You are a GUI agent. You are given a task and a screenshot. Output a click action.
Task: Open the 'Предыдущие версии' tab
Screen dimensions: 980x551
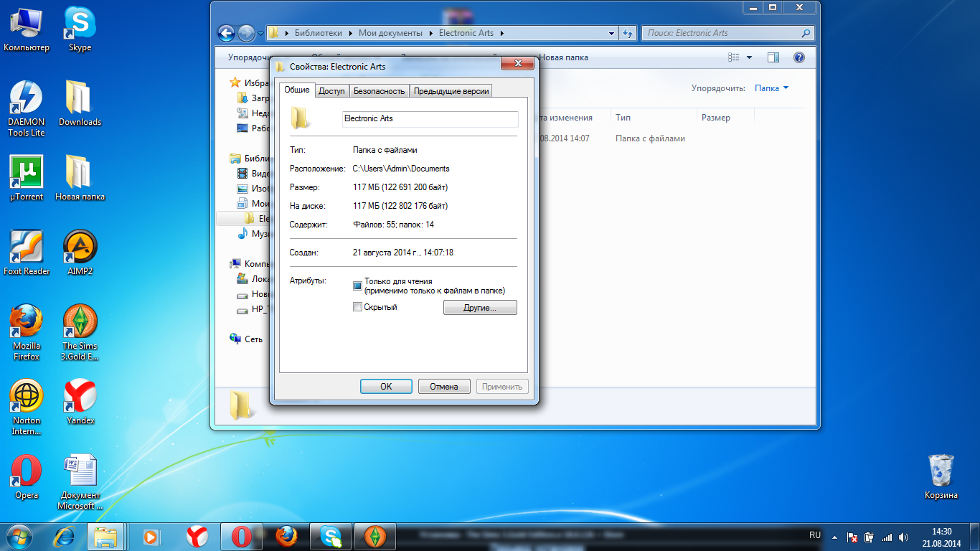point(451,90)
